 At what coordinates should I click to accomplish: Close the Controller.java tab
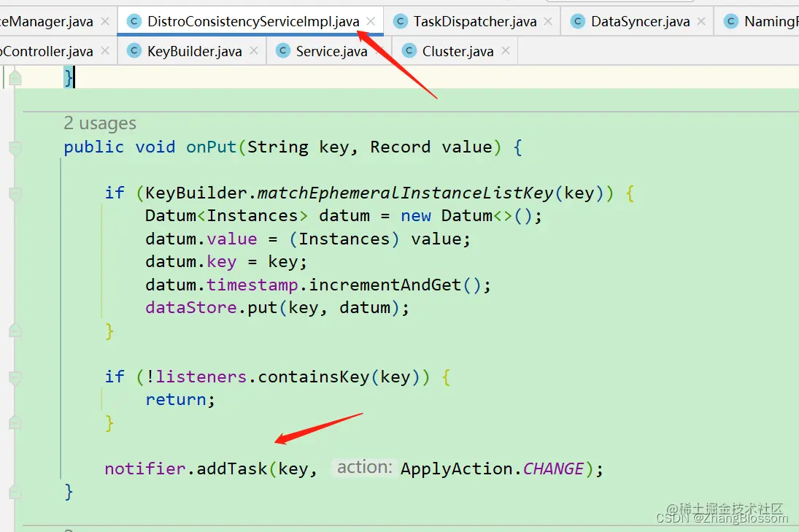[105, 51]
